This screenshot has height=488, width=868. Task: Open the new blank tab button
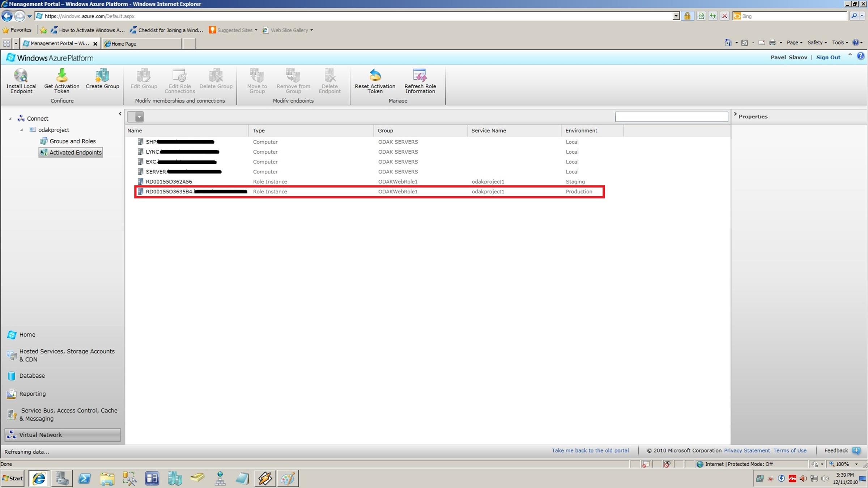[189, 43]
